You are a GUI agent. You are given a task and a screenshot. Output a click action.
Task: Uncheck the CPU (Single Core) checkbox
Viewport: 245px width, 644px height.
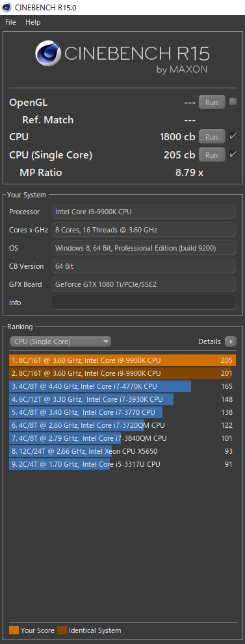pyautogui.click(x=233, y=154)
